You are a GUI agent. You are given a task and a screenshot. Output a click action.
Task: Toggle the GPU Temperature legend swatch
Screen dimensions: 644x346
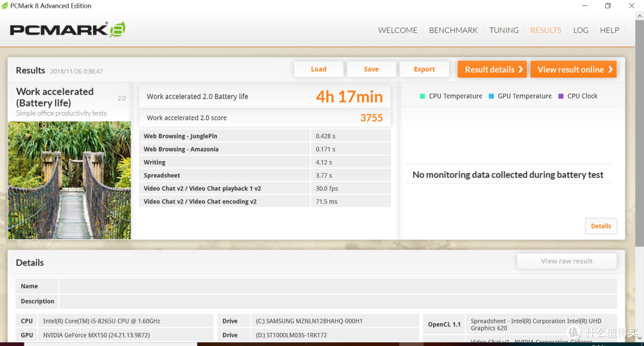[491, 96]
